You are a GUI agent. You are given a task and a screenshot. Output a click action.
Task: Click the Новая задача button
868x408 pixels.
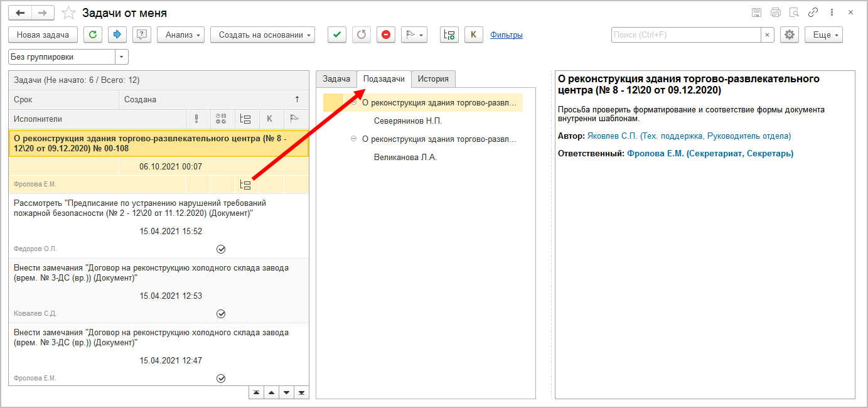(43, 35)
